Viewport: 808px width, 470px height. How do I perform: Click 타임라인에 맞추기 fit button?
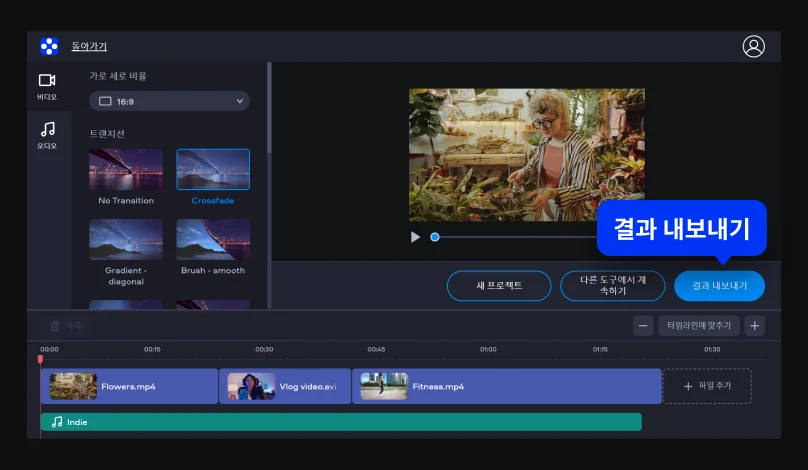pyautogui.click(x=699, y=326)
